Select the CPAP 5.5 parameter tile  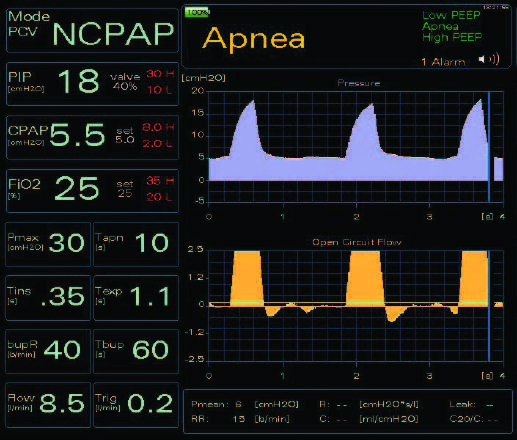click(92, 137)
